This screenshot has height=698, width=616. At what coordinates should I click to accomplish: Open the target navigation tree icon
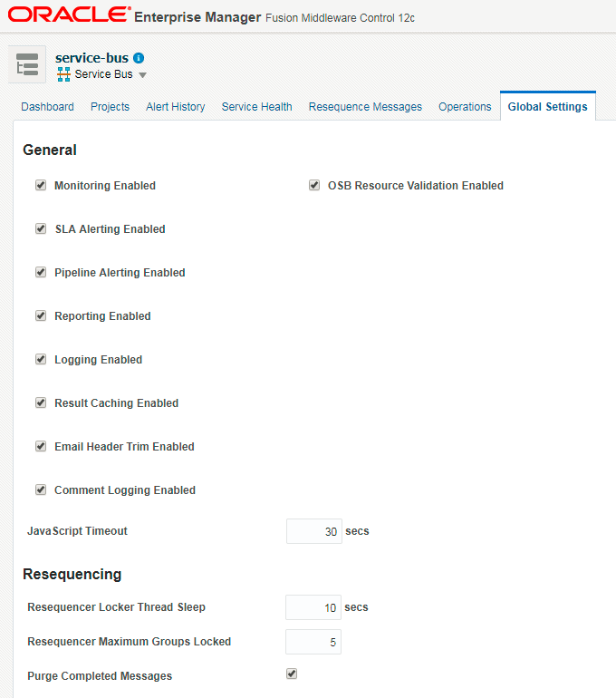(27, 64)
